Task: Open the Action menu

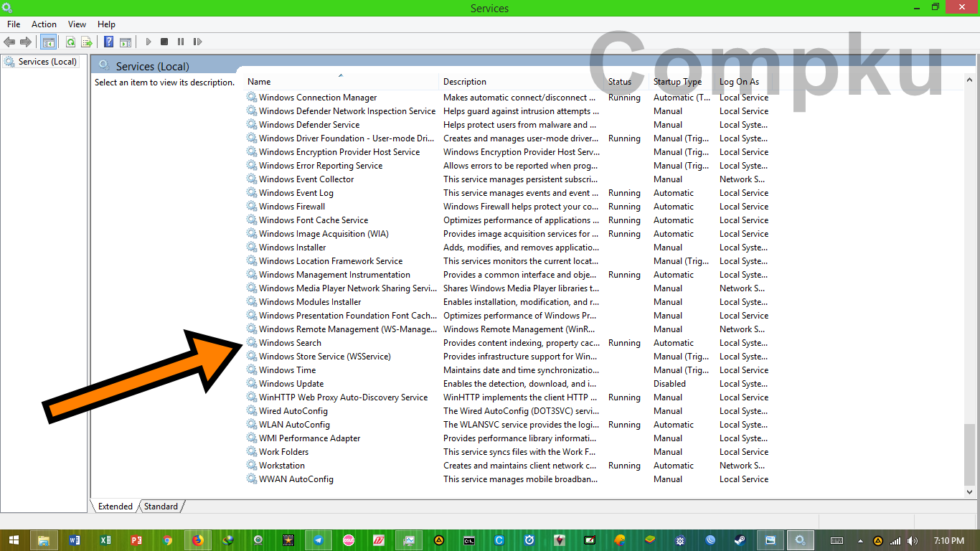Action: click(44, 24)
